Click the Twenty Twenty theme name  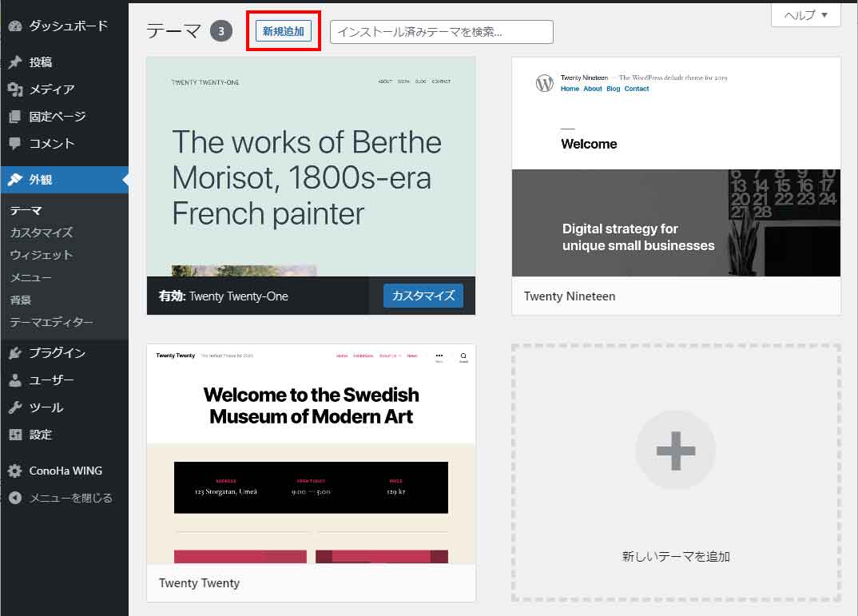pyautogui.click(x=199, y=583)
